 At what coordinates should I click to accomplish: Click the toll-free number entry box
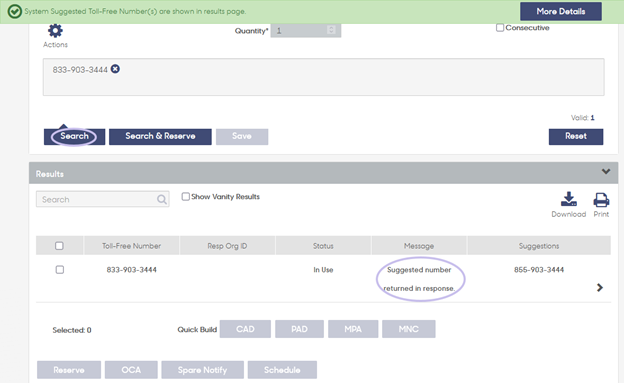[324, 77]
